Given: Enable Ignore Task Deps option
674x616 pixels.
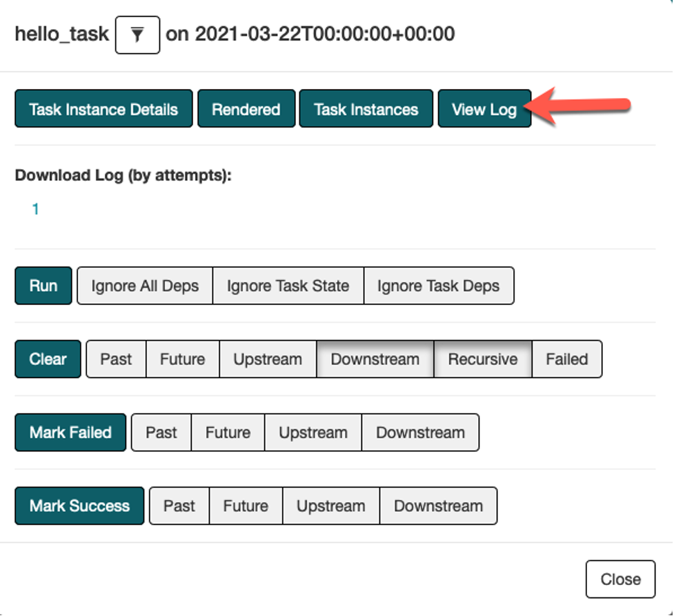Looking at the screenshot, I should 438,286.
